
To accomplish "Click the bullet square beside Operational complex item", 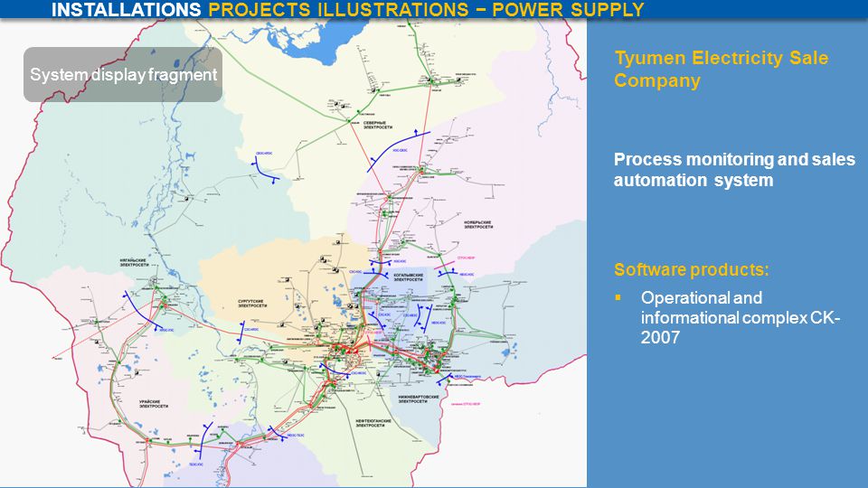I will point(618,297).
